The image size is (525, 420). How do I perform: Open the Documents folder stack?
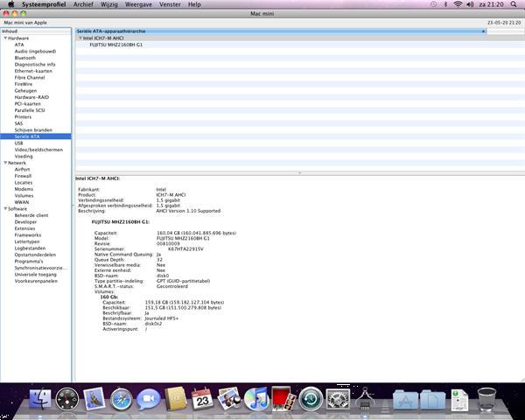coord(432,399)
